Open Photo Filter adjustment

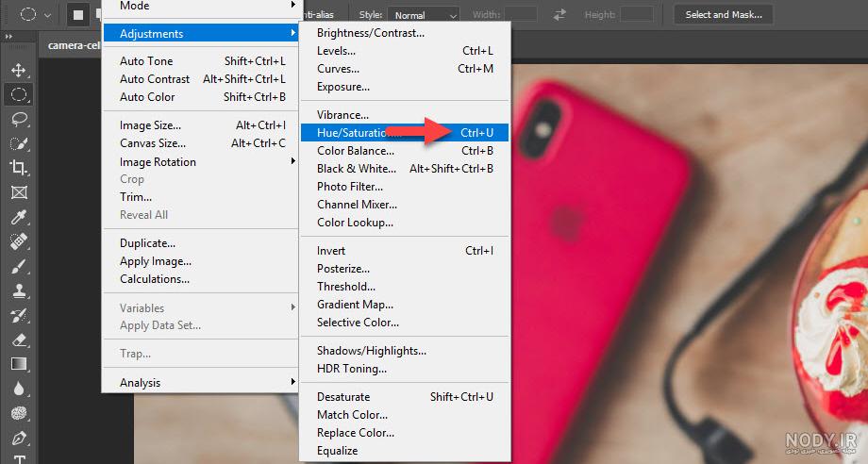(405, 187)
